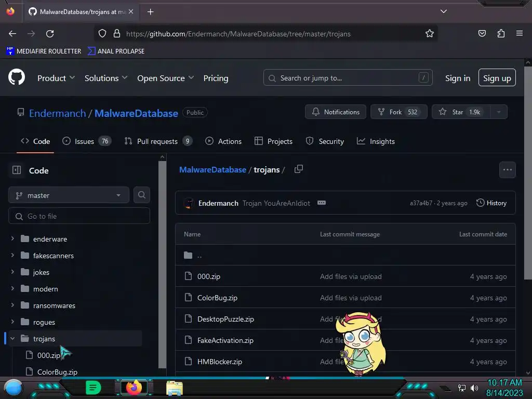
Task: Click Sign in link
Action: pos(458,78)
